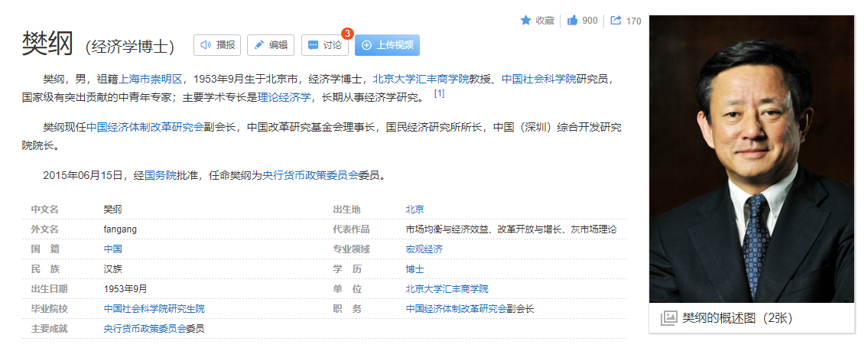This screenshot has height=348, width=868.
Task: Click the share arrow icon
Action: click(616, 21)
